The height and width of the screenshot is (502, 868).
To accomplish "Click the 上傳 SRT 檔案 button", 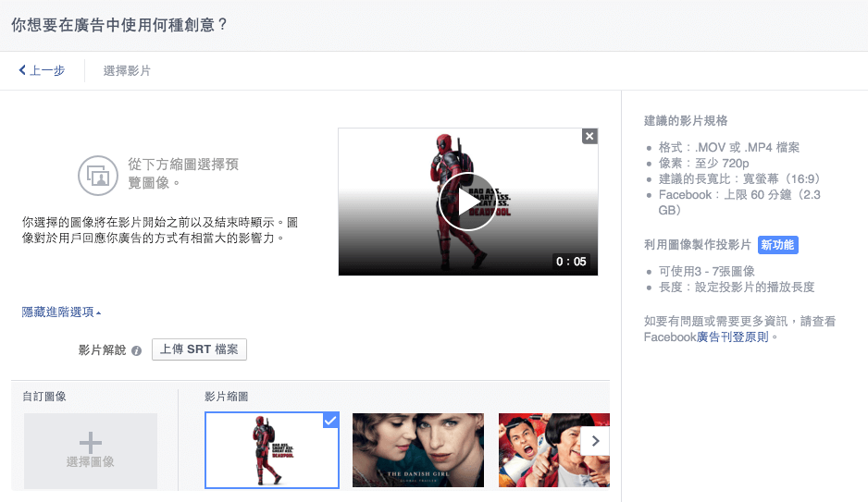I will coord(199,349).
